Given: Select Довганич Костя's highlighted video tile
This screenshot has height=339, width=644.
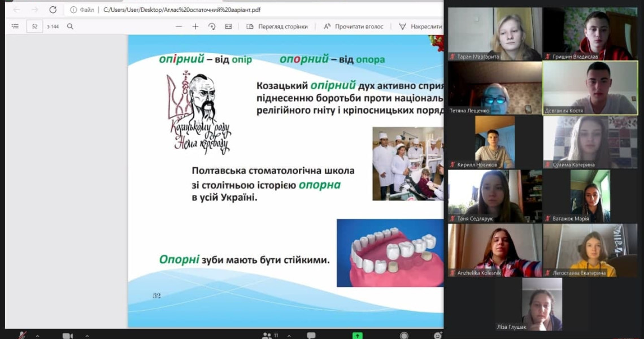Looking at the screenshot, I should 590,88.
